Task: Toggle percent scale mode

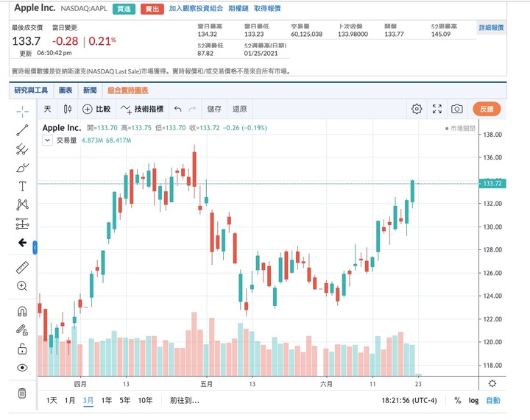Action: click(x=458, y=400)
